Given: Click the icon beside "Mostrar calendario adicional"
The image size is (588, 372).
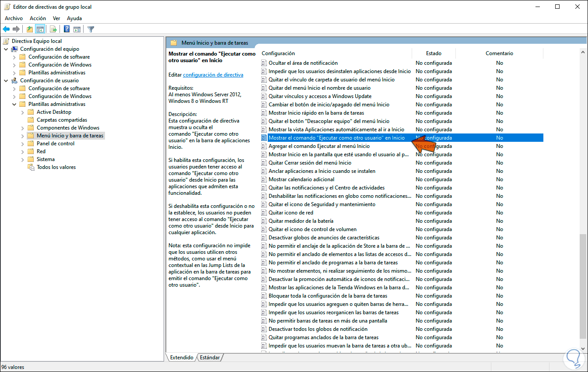Looking at the screenshot, I should pyautogui.click(x=264, y=179).
